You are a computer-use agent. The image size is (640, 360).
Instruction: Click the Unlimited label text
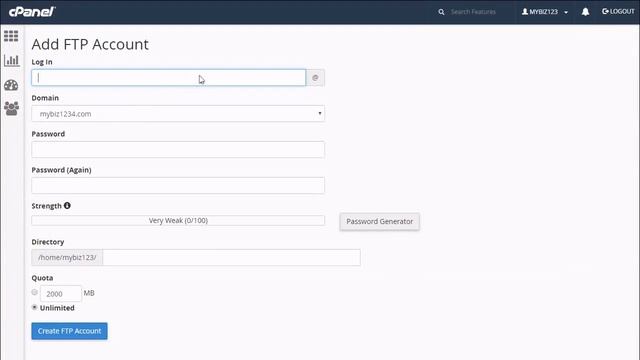(57, 308)
